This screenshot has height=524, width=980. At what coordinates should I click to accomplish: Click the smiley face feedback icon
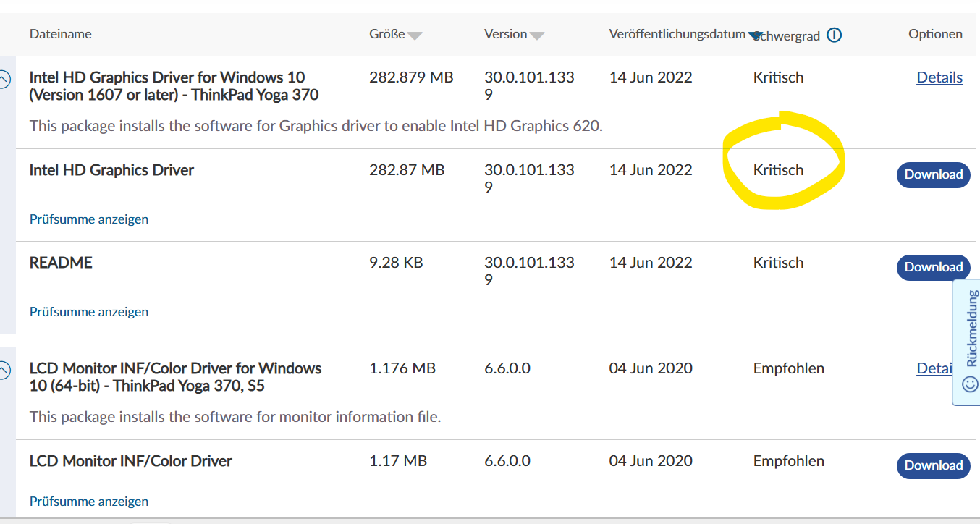tap(970, 384)
